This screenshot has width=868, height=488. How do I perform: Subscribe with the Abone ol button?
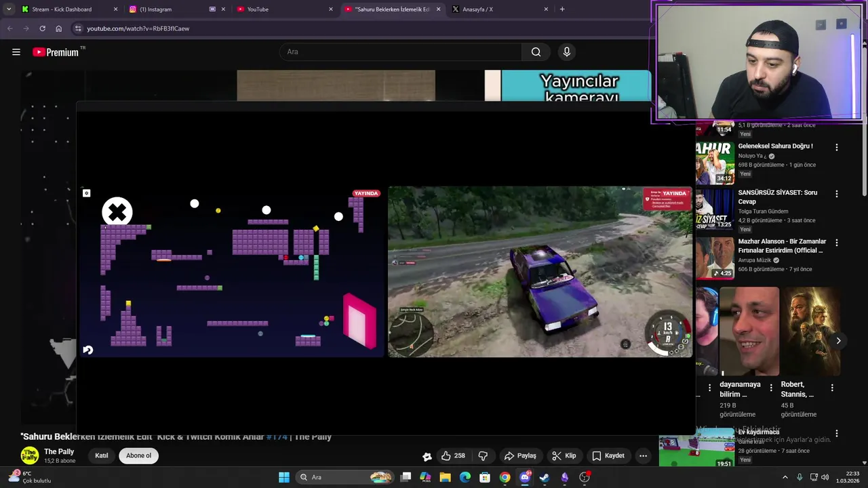pos(138,455)
